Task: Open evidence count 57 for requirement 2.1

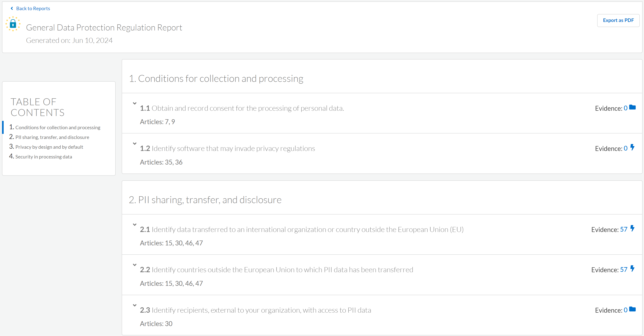Action: click(624, 230)
